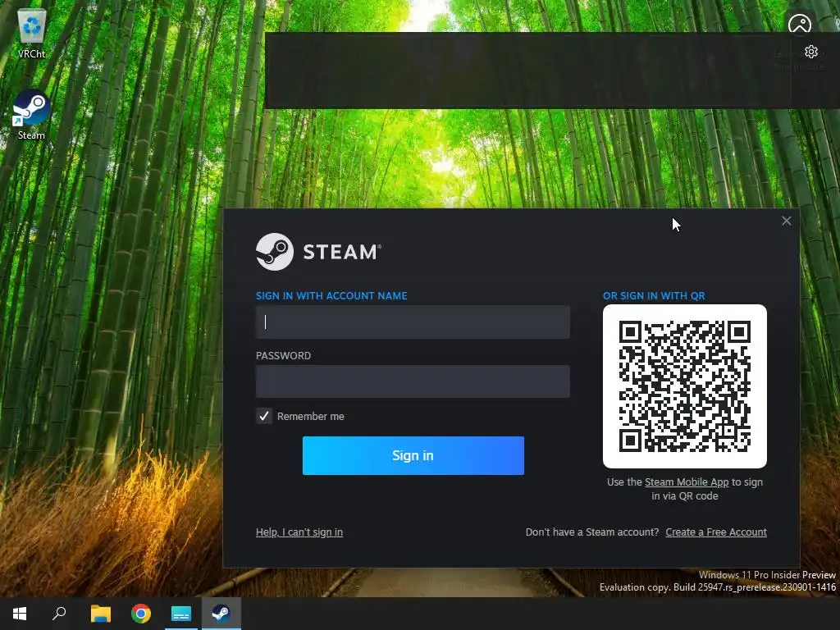Select the Steam taskbar button
The width and height of the screenshot is (840, 630).
tap(221, 614)
